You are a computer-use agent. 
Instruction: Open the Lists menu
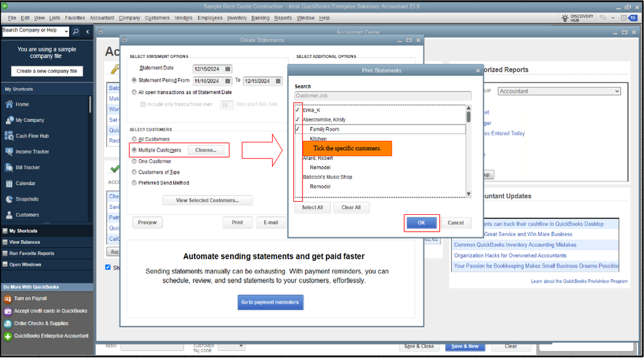point(55,18)
